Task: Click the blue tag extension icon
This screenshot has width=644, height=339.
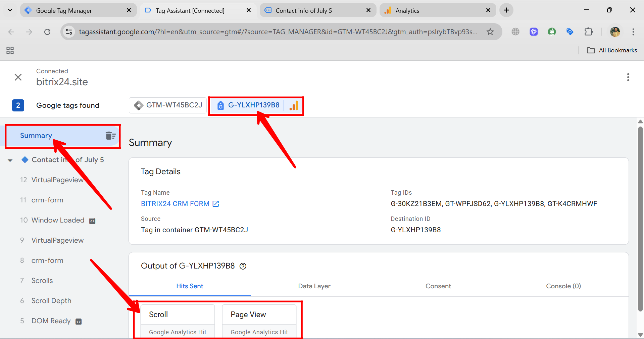Action: tap(570, 32)
